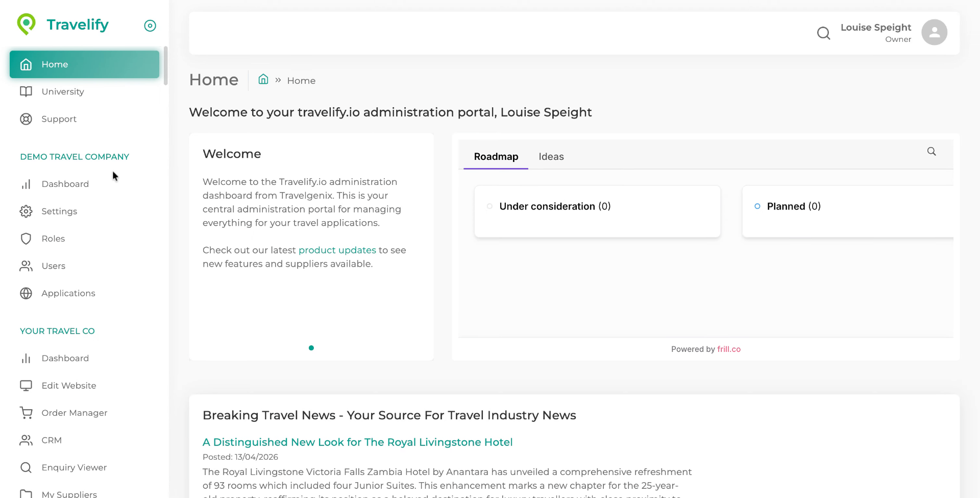Click the My Suppliers folder icon
The width and height of the screenshot is (980, 498).
(x=26, y=494)
